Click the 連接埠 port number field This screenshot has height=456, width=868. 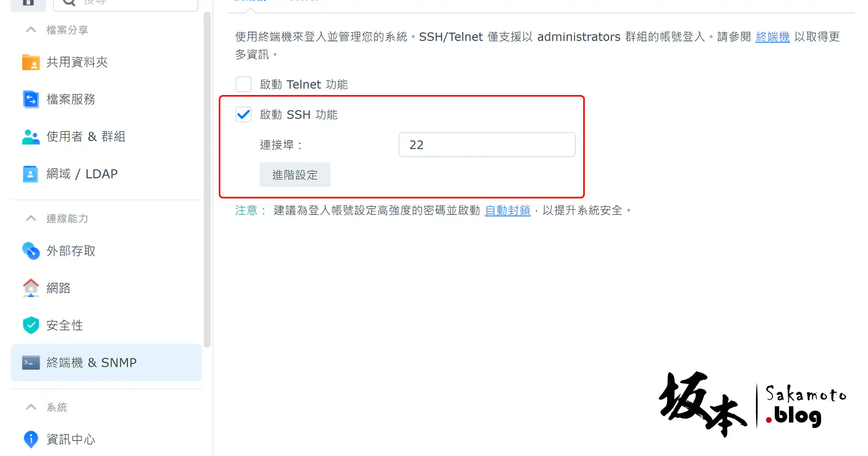487,145
